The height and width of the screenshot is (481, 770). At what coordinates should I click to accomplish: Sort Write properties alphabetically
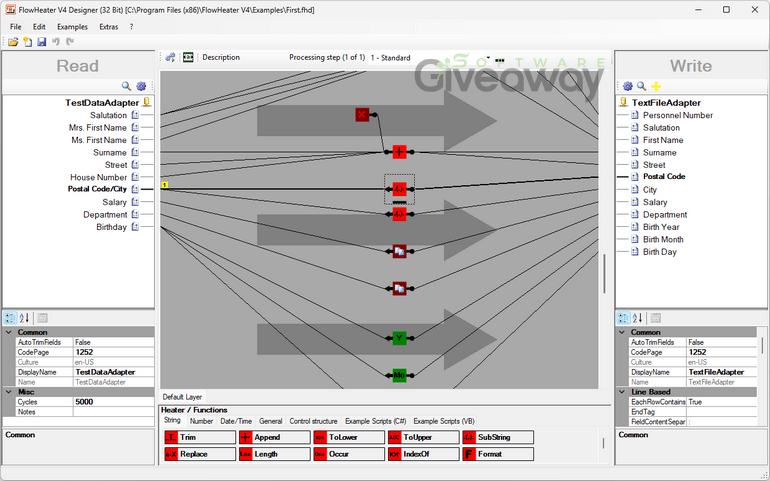tap(637, 318)
